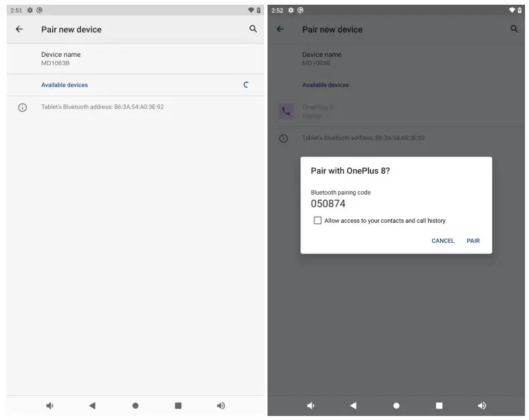This screenshot has height=420, width=529.
Task: Tap the circle home button on right nav bar
Action: (x=397, y=405)
